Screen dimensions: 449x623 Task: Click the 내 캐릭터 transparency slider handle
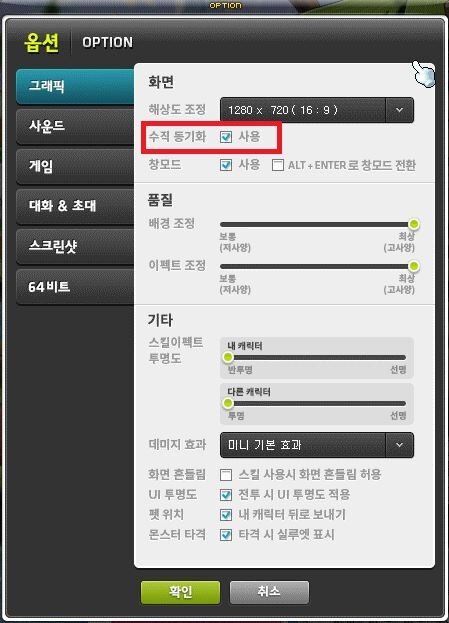(228, 357)
